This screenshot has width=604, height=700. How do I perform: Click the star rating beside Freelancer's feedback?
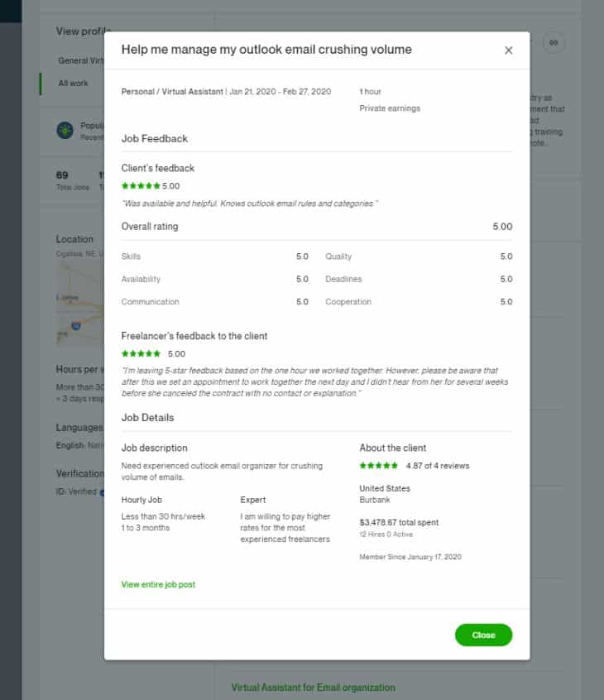[140, 353]
